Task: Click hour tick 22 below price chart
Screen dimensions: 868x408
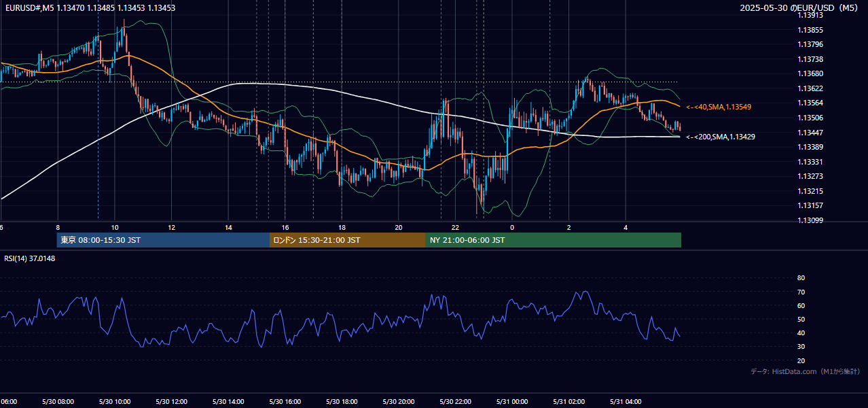Action: (455, 227)
